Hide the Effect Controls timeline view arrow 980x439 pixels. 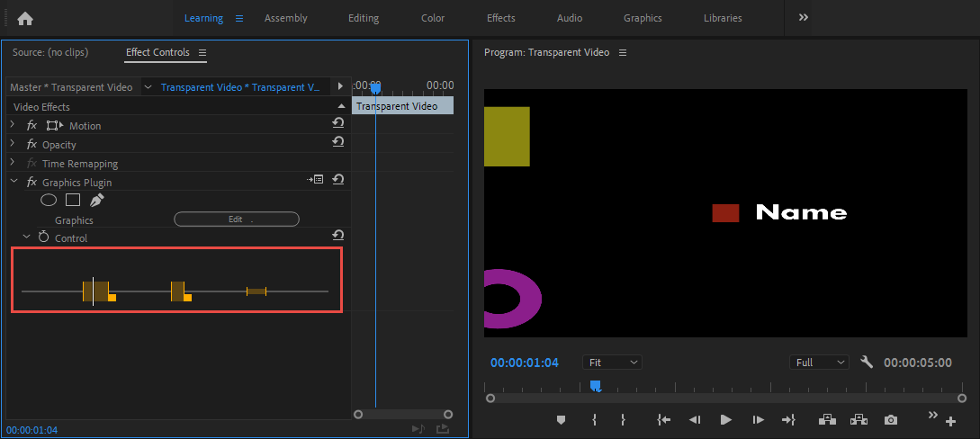pyautogui.click(x=340, y=86)
